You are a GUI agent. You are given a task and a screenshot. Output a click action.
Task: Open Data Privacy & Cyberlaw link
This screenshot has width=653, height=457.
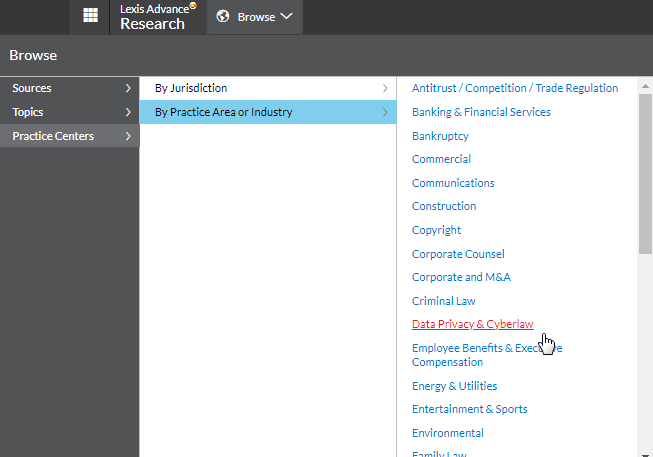[472, 324]
